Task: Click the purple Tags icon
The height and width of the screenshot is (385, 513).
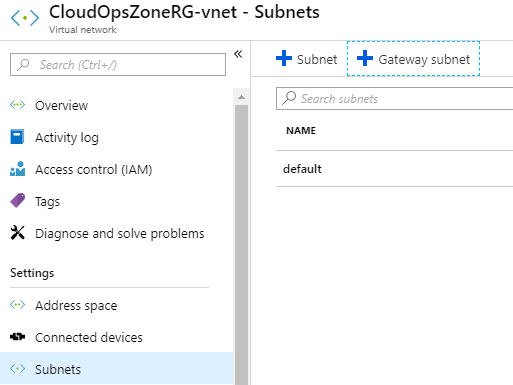Action: click(18, 201)
